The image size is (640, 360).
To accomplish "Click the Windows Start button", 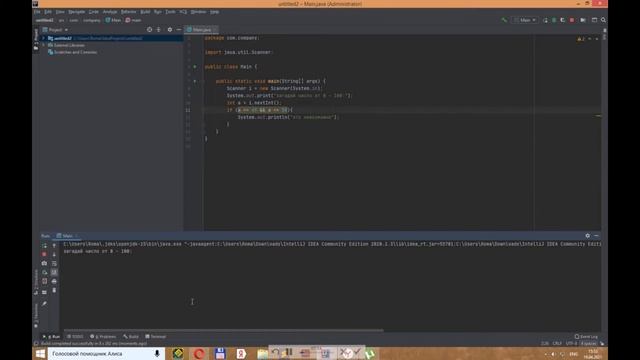I will 40,354.
